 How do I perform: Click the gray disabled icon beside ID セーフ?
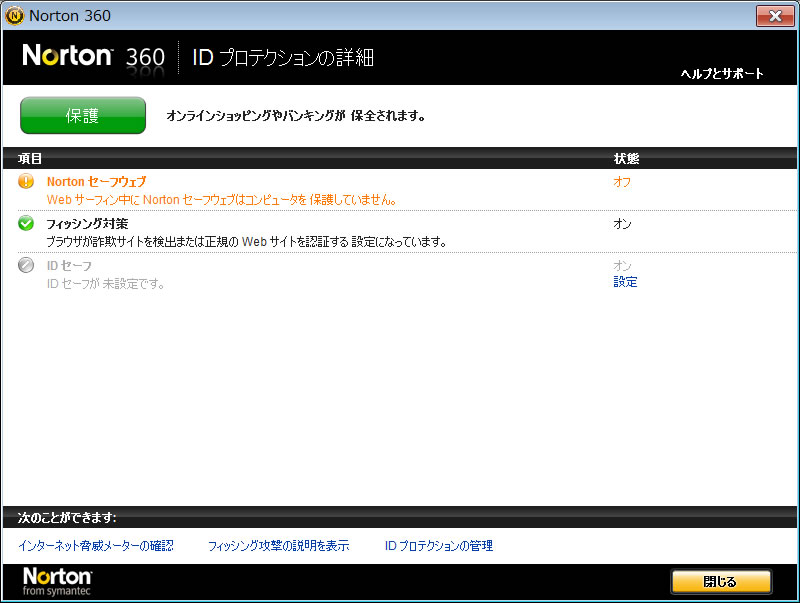coord(26,265)
